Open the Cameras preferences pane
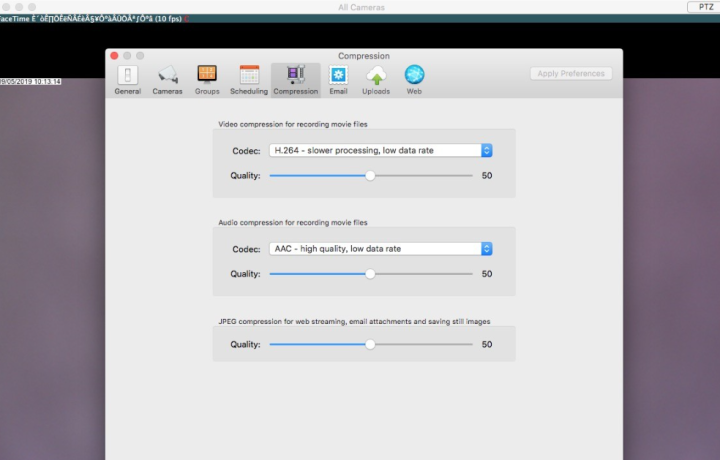The image size is (720, 460). 167,80
